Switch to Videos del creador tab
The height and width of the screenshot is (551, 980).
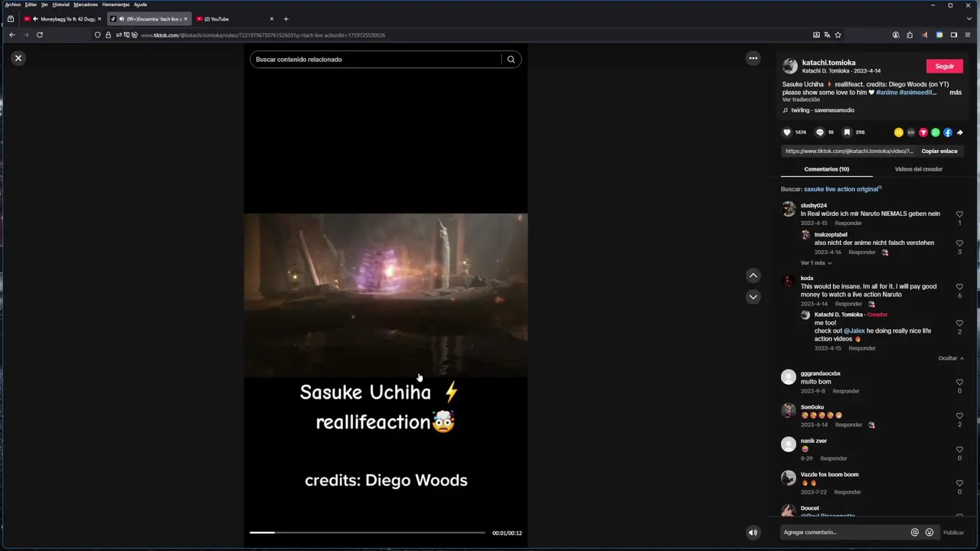coord(919,169)
